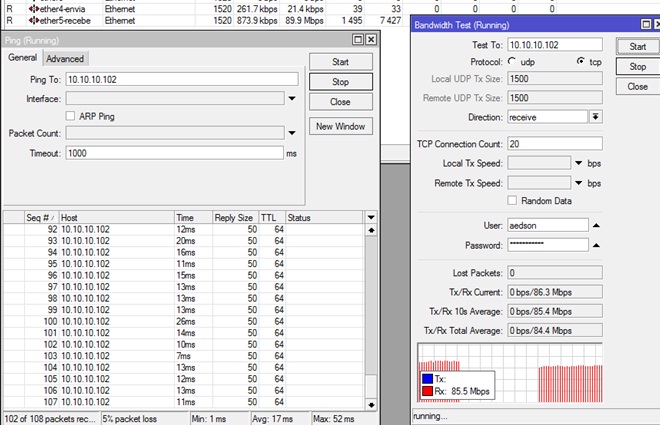This screenshot has width=660, height=425.
Task: Click the TCP Connection Count field
Action: (x=555, y=143)
